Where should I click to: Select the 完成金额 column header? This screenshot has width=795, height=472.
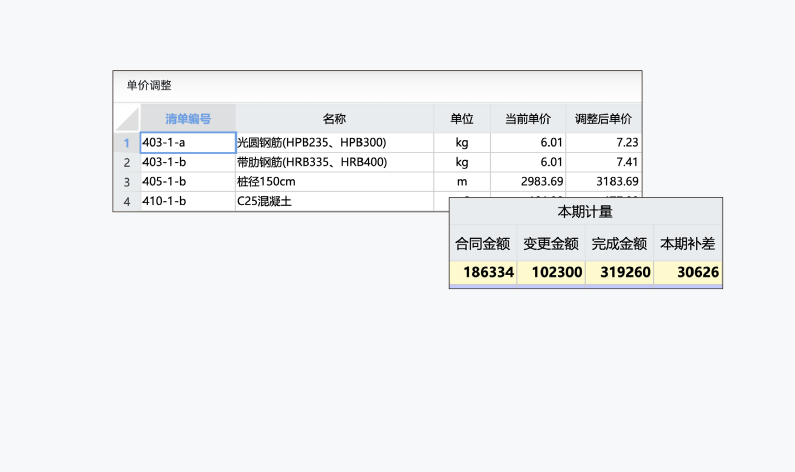pos(619,243)
